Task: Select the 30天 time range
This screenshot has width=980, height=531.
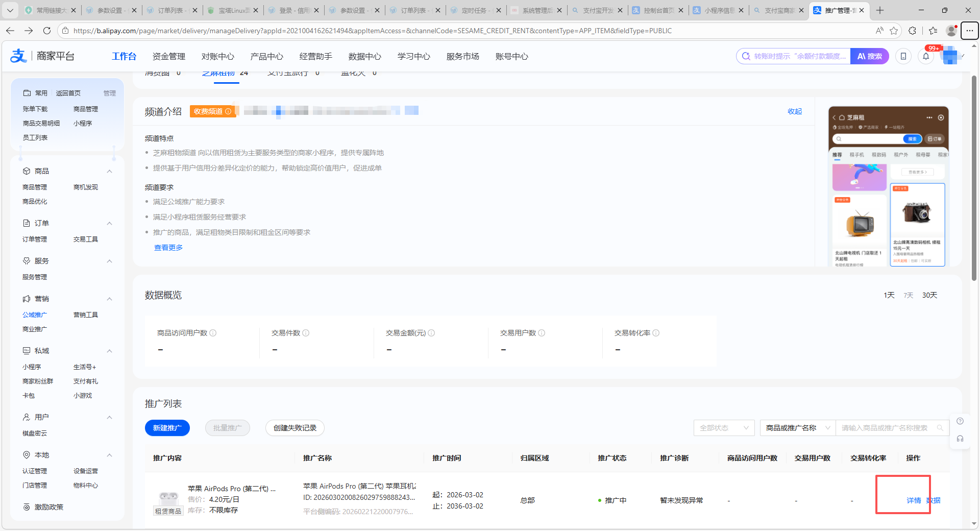Action: click(x=929, y=295)
